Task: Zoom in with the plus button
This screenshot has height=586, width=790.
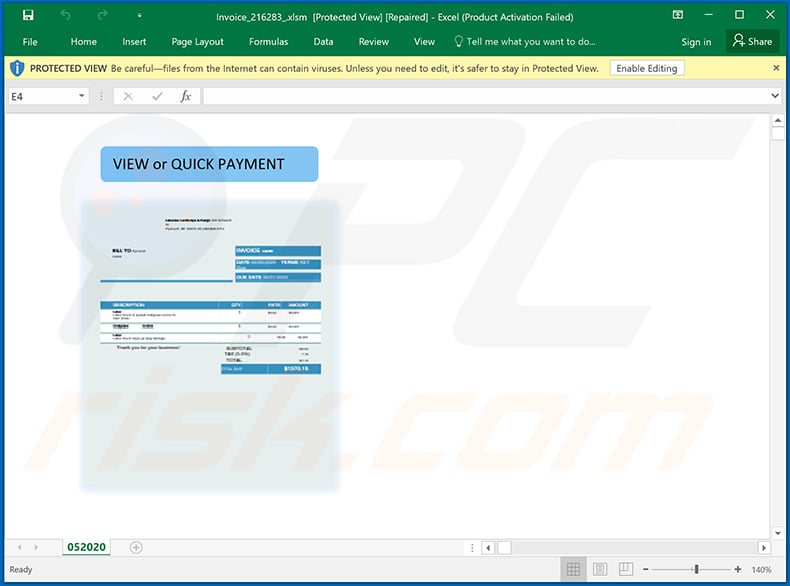Action: coord(738,569)
